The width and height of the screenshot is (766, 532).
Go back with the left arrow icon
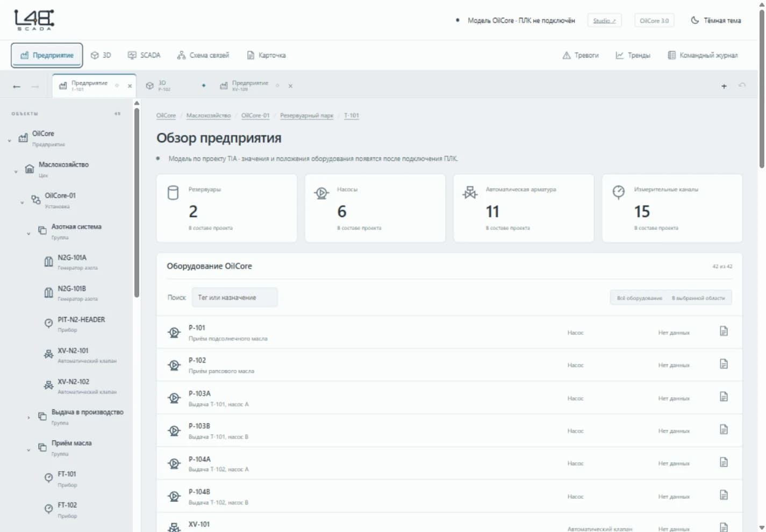17,87
